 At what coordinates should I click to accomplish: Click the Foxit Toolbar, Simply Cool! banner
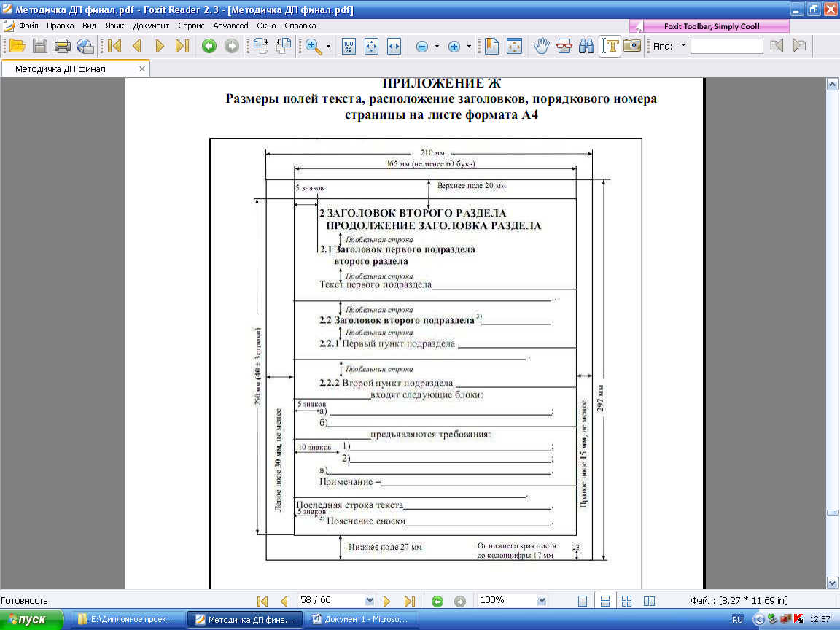(x=709, y=26)
